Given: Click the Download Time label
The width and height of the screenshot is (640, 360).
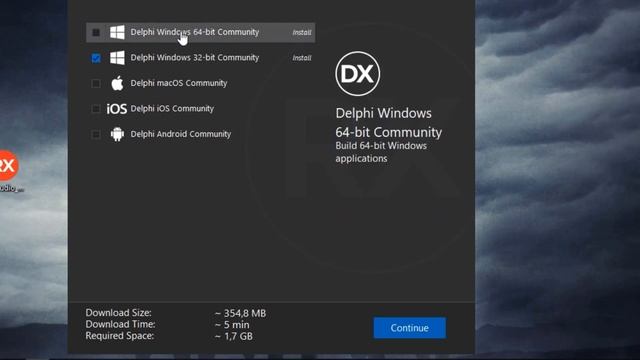Looking at the screenshot, I should point(120,324).
